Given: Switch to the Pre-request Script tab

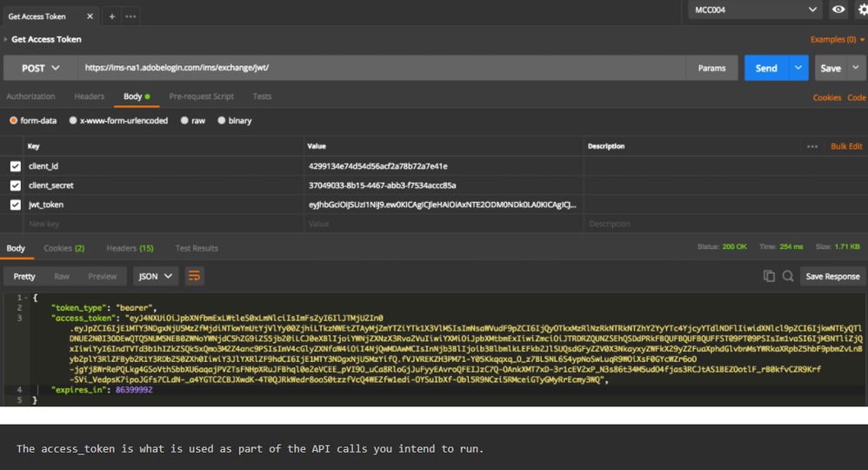Looking at the screenshot, I should pyautogui.click(x=201, y=97).
